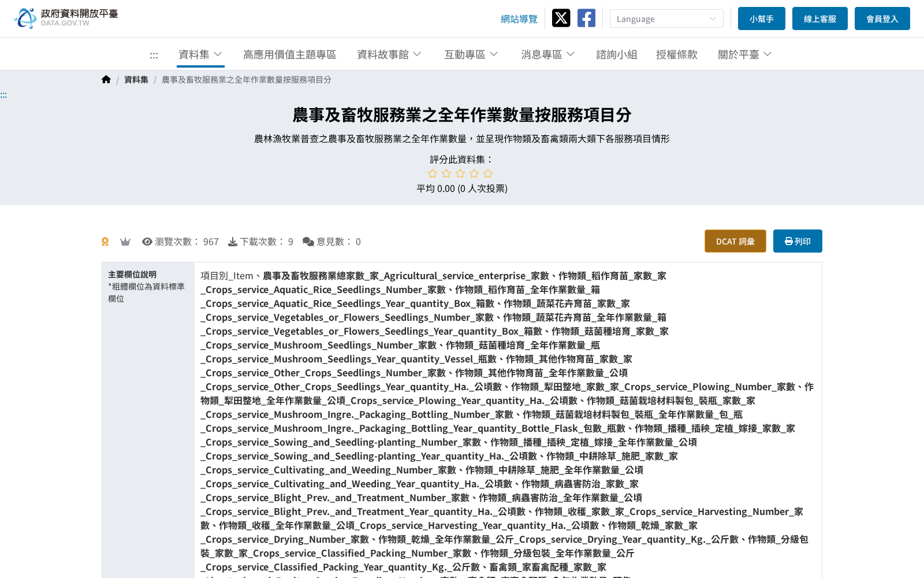The height and width of the screenshot is (578, 924).
Task: Click the 小幫手 button
Action: point(762,18)
